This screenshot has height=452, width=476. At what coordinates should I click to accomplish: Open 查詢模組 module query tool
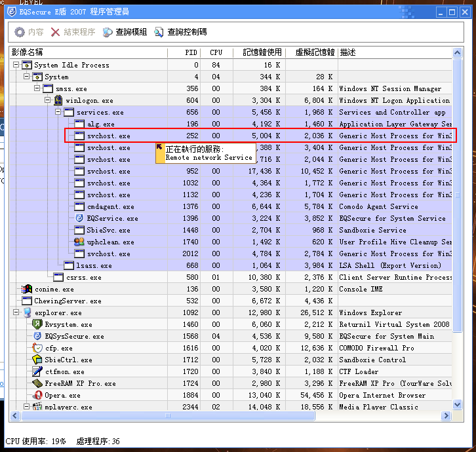click(x=125, y=32)
